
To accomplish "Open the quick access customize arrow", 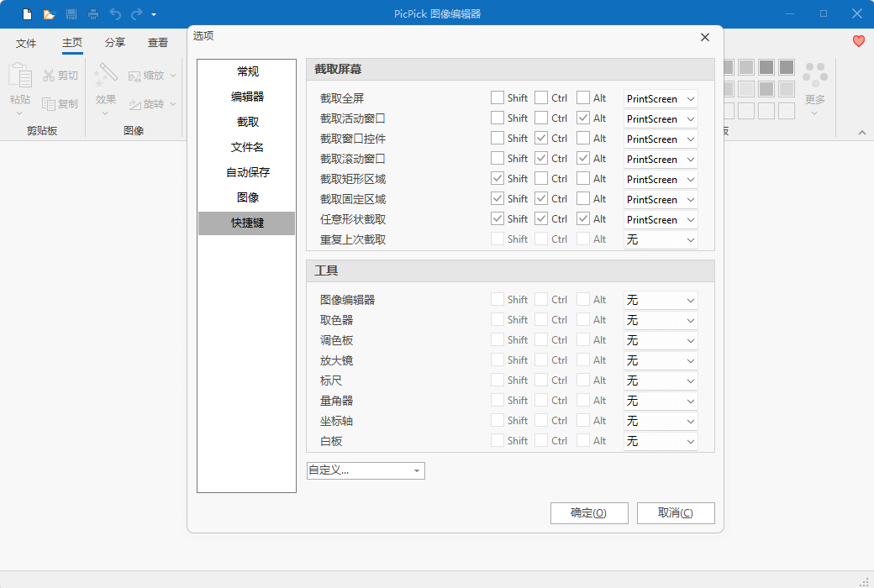I will pos(154,14).
